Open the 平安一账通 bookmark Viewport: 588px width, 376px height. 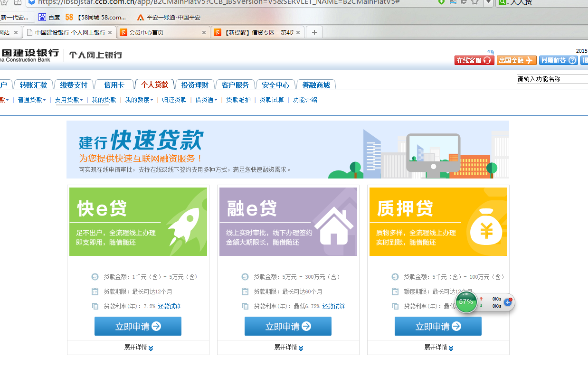(169, 17)
